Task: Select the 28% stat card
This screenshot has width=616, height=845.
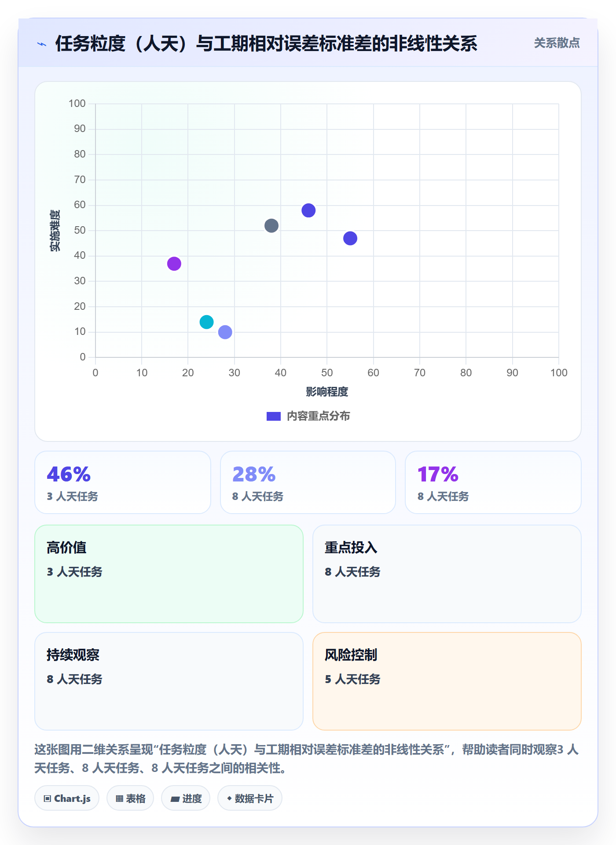Action: 308,482
